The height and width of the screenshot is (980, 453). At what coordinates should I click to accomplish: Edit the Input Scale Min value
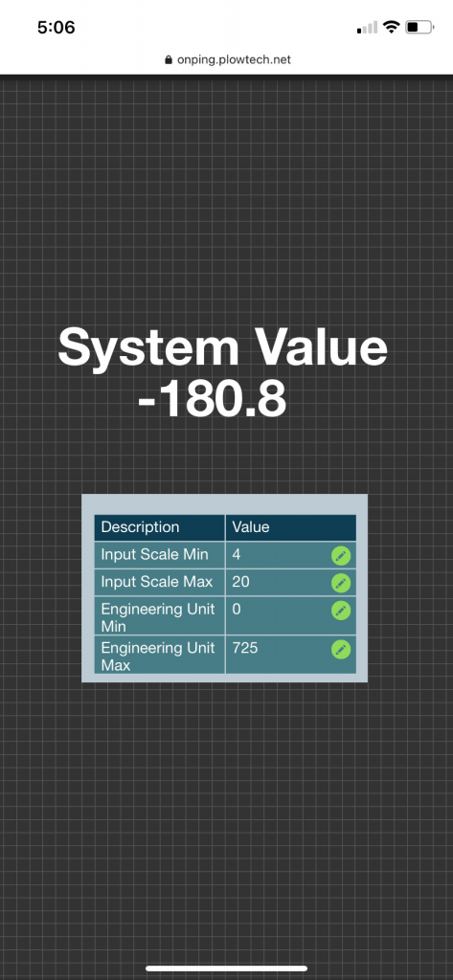(x=341, y=555)
